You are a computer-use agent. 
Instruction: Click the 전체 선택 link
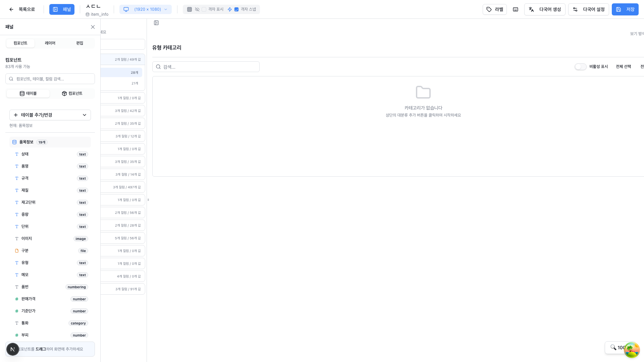coord(623,67)
